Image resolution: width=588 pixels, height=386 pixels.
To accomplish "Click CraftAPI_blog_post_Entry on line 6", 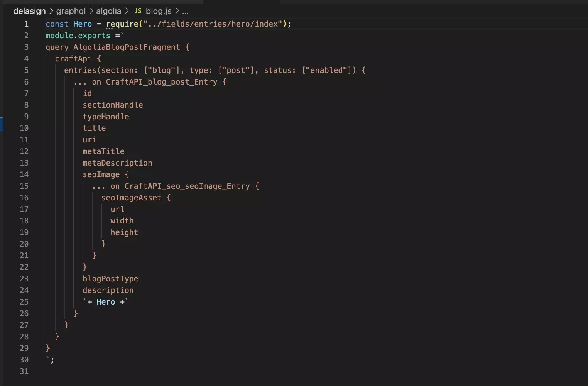I will point(162,82).
